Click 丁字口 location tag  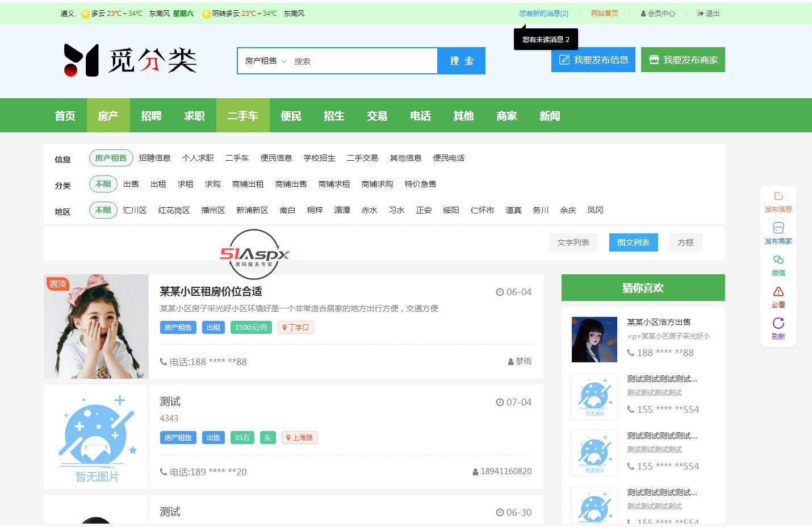pyautogui.click(x=296, y=328)
